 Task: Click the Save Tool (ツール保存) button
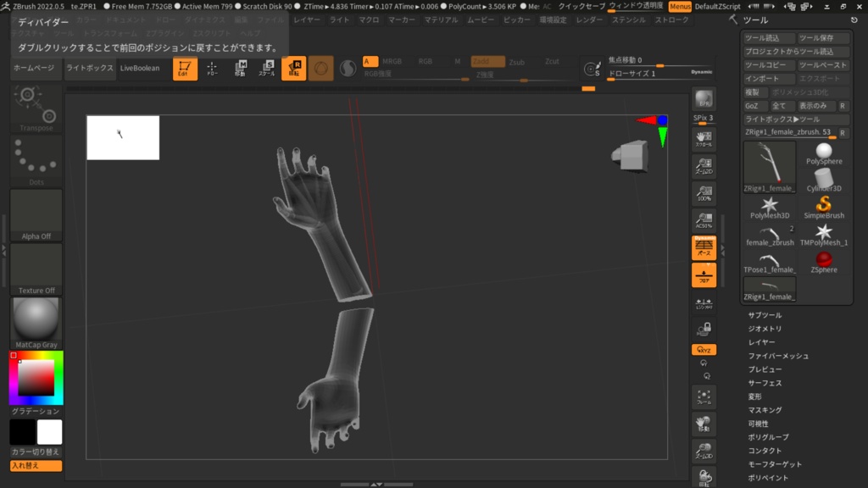click(824, 38)
